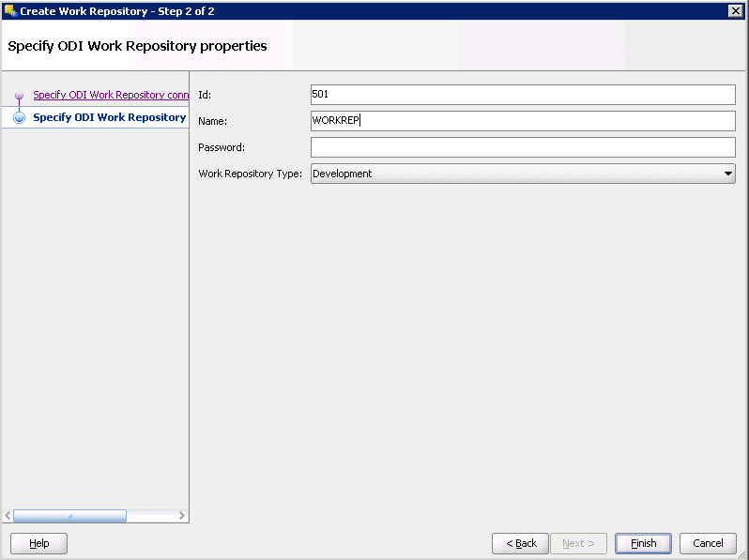Open the Work Repository Type dropdown
This screenshot has height=560, width=749.
point(523,174)
